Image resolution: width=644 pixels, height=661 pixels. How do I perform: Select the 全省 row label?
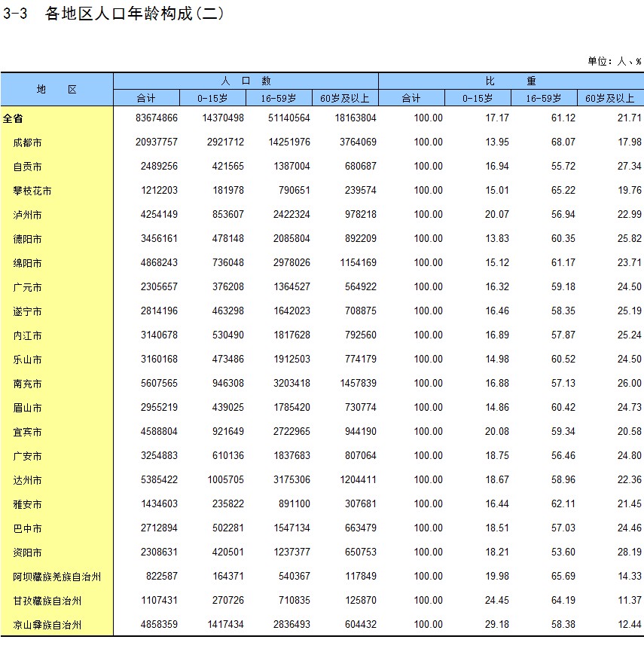click(x=13, y=118)
